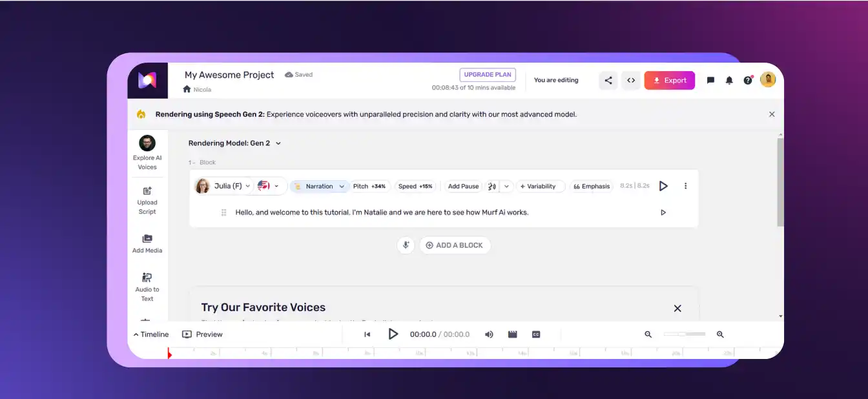The image size is (868, 399).
Task: Open the US flag language dropdown
Action: pos(269,186)
